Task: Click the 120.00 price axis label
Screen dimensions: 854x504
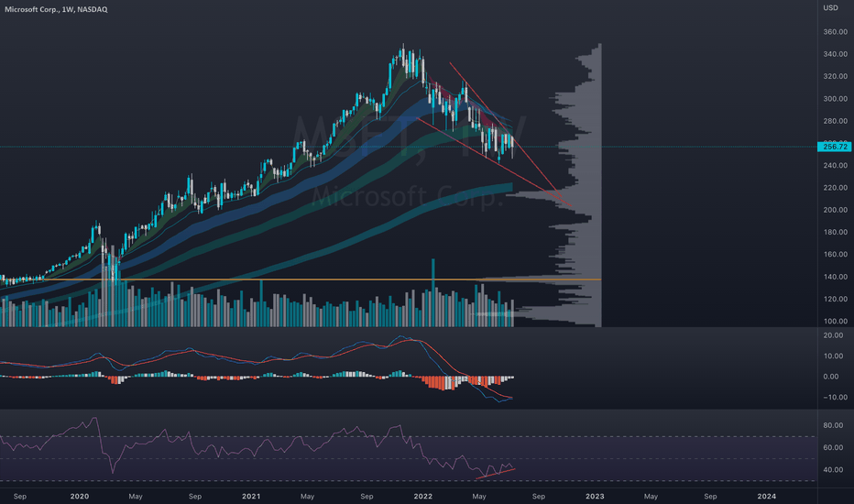Action: (x=835, y=299)
